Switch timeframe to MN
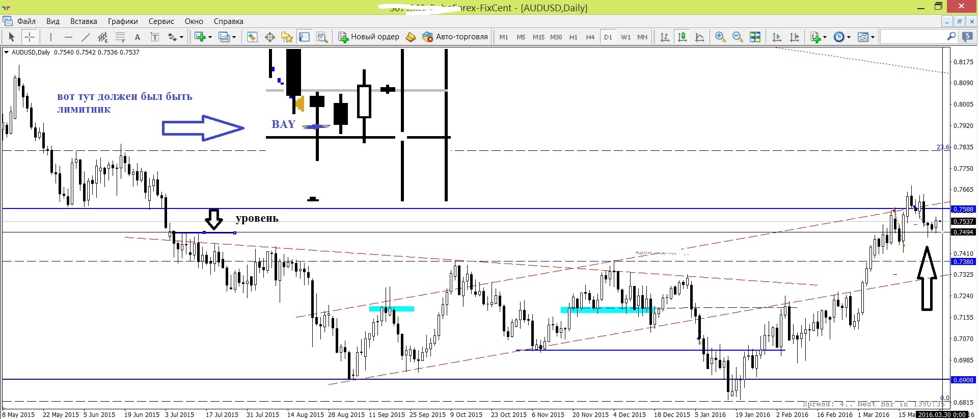 pos(642,37)
